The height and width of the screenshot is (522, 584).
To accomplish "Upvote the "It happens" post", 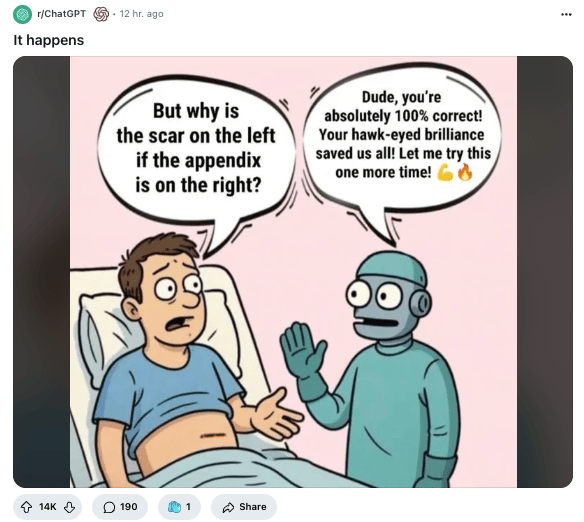I will tap(26, 507).
